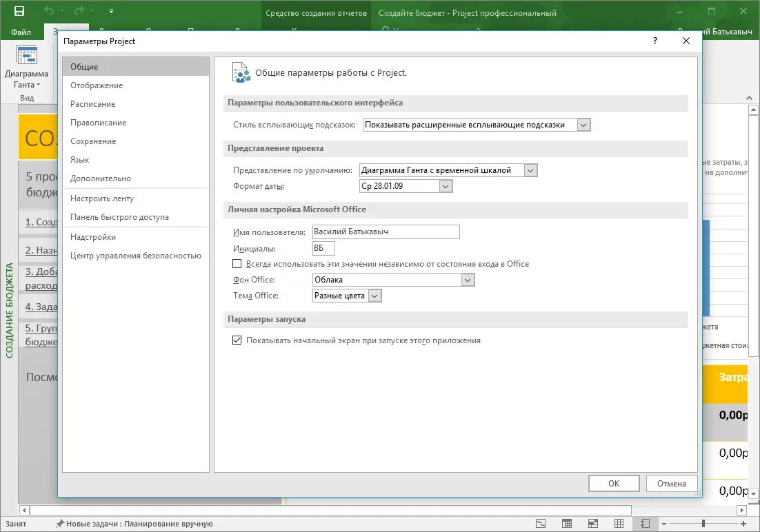
Task: Uncheck Показывать начальный экран при запуске
Action: (x=237, y=340)
